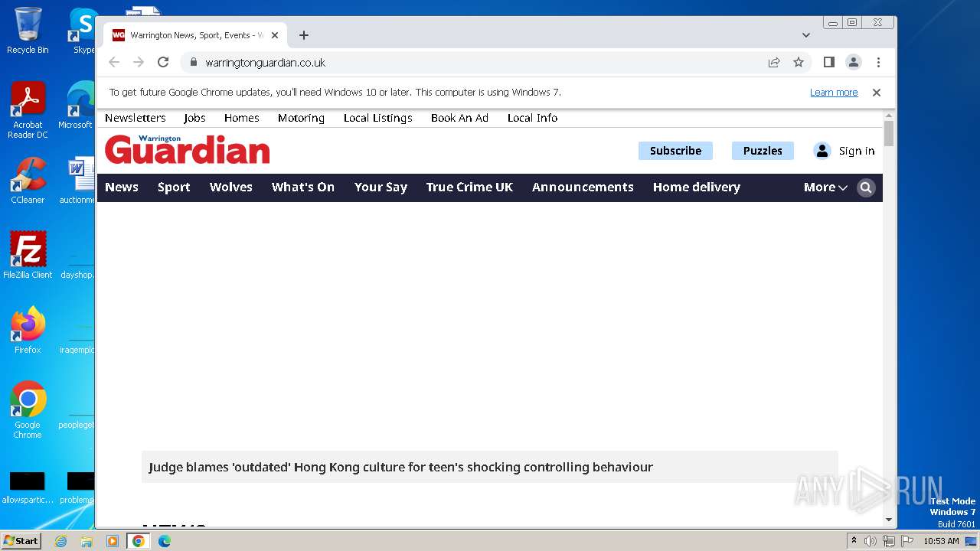
Task: Open Book An Ad link
Action: click(459, 118)
